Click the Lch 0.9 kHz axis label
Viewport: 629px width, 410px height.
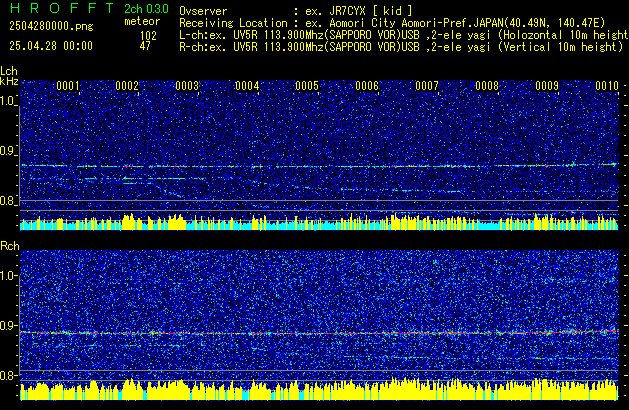7,151
